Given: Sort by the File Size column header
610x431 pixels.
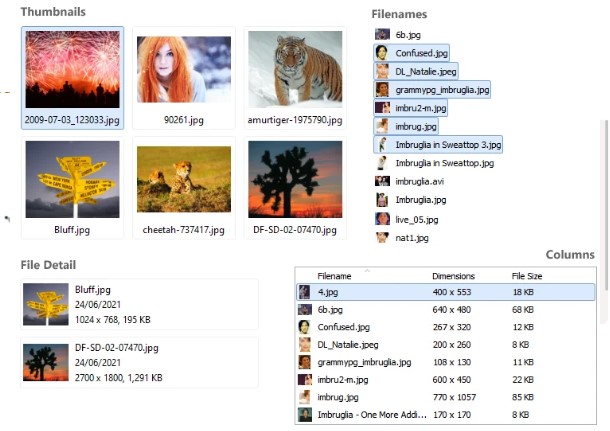Looking at the screenshot, I should click(x=526, y=276).
